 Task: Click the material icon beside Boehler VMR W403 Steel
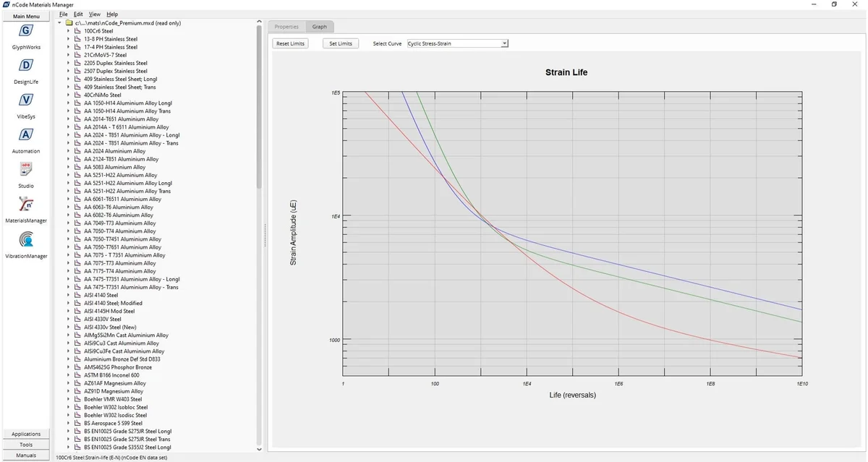tap(77, 399)
